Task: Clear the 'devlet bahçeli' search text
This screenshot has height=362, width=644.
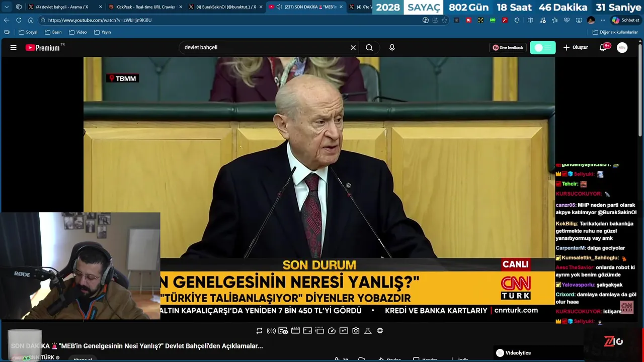Action: (353, 48)
